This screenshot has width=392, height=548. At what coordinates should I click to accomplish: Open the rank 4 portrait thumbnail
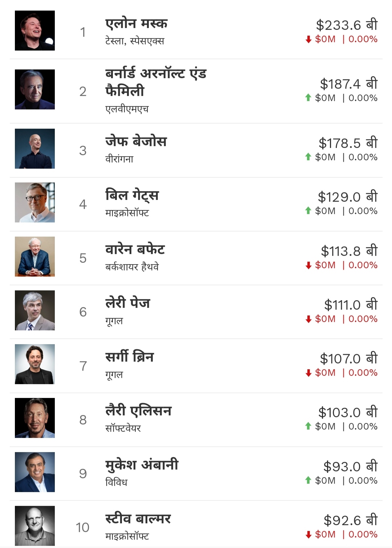point(35,202)
